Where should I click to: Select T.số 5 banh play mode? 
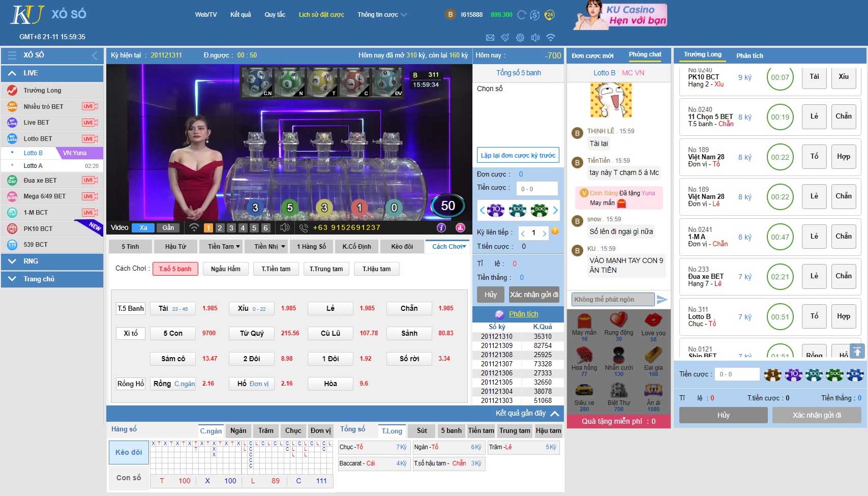(x=175, y=269)
